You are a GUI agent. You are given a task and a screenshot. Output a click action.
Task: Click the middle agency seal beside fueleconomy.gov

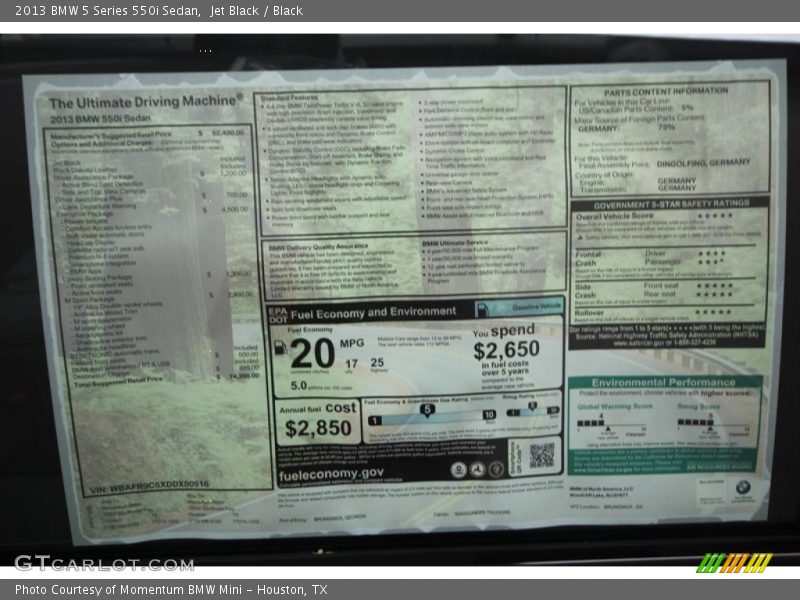click(477, 469)
